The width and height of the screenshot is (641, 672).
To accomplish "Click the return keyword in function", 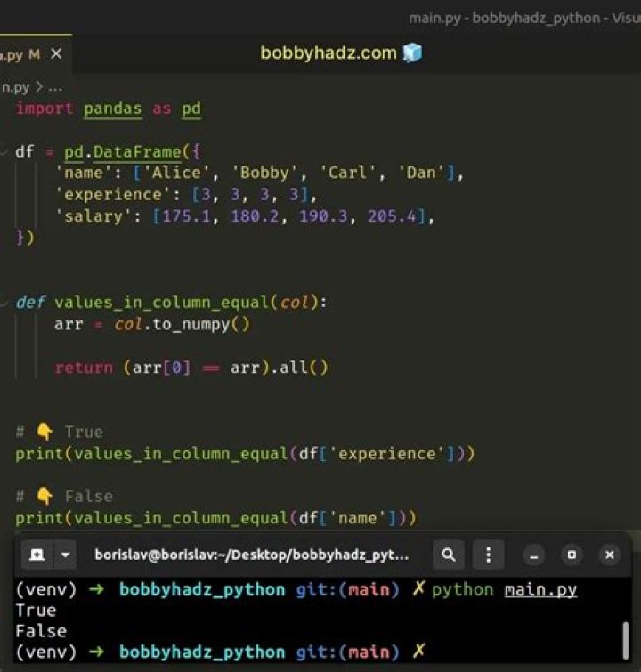I will [x=84, y=368].
